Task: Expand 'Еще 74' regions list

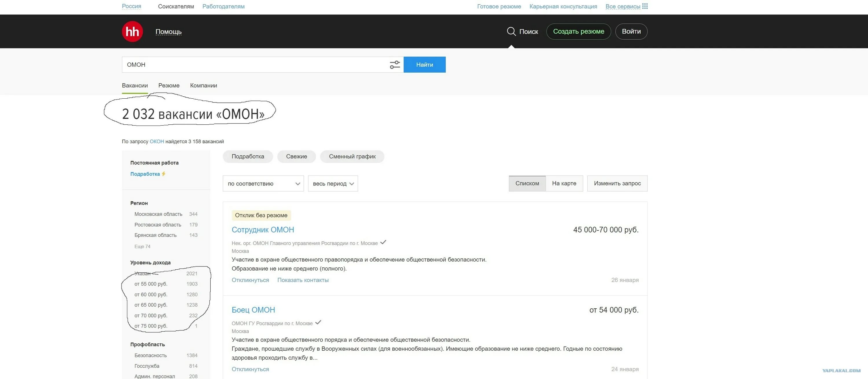Action: [143, 246]
